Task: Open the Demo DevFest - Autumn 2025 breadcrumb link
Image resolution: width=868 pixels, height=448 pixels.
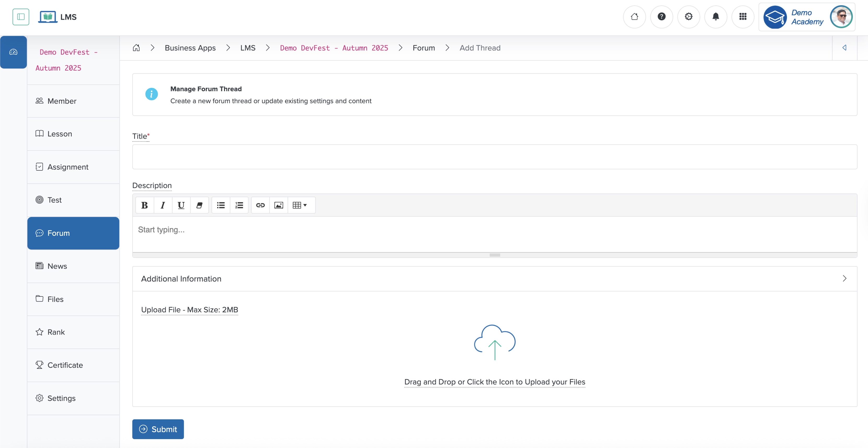Action: click(x=334, y=48)
